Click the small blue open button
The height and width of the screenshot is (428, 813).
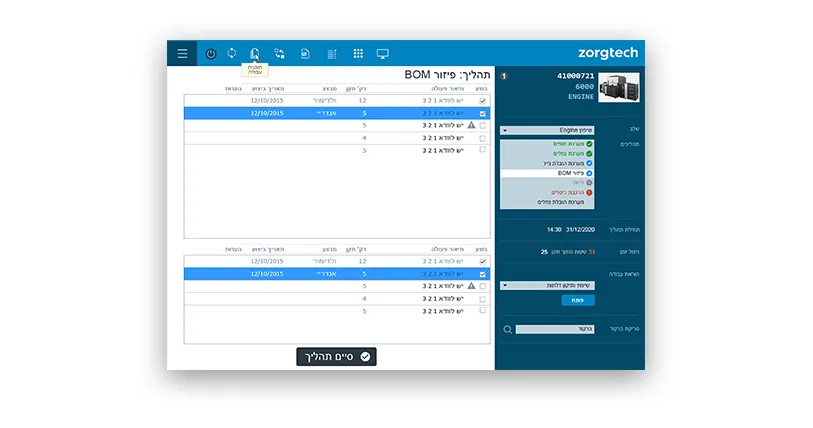coord(578,300)
